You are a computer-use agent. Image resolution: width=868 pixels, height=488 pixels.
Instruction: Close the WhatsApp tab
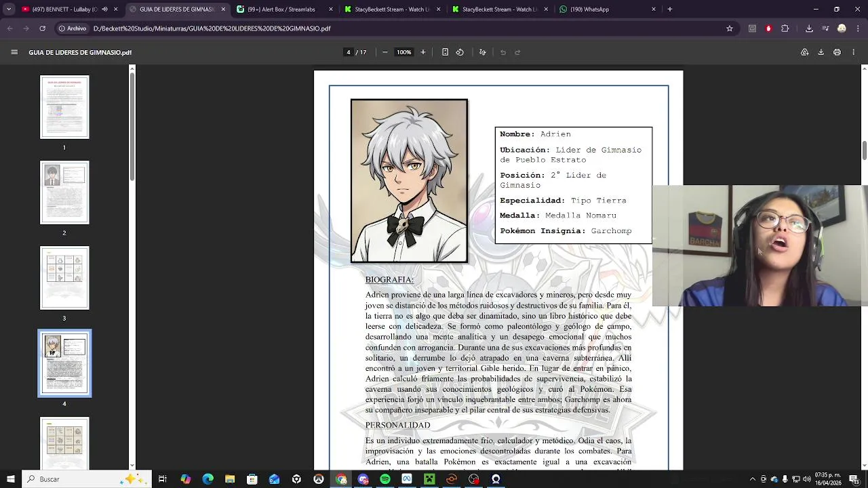(654, 9)
